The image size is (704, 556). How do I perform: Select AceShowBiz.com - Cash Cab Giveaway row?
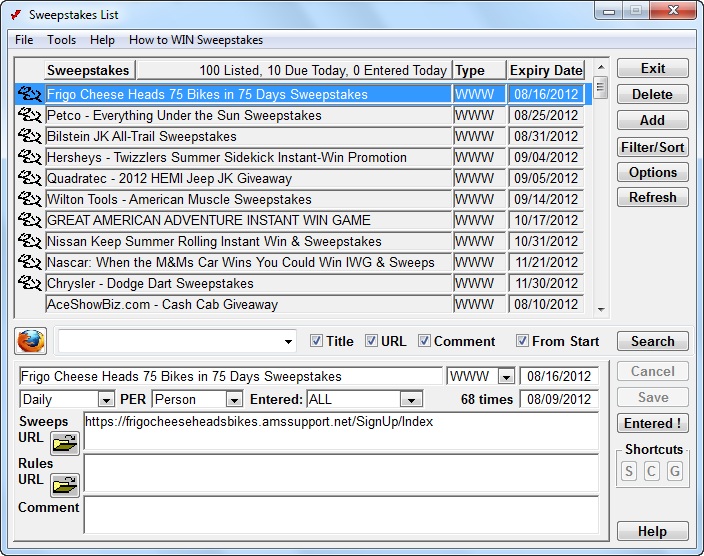click(x=248, y=304)
